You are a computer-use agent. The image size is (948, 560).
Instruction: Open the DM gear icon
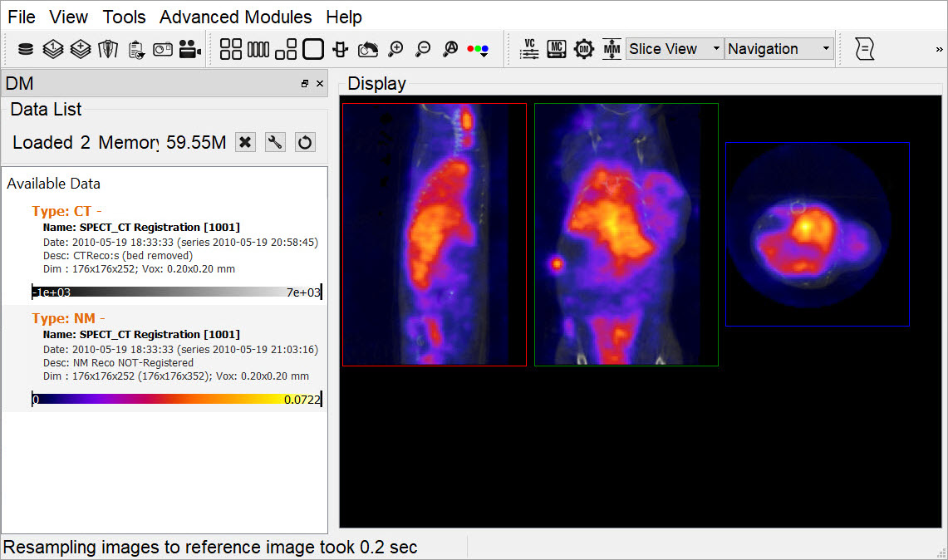pos(584,49)
